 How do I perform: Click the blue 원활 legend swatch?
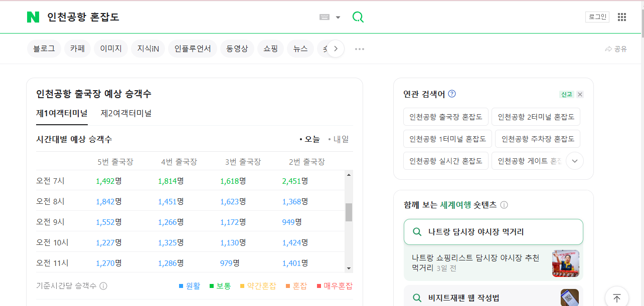[x=181, y=285]
